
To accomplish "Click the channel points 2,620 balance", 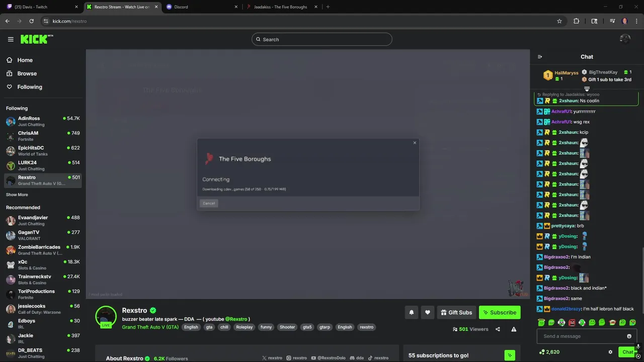I will pos(549,352).
